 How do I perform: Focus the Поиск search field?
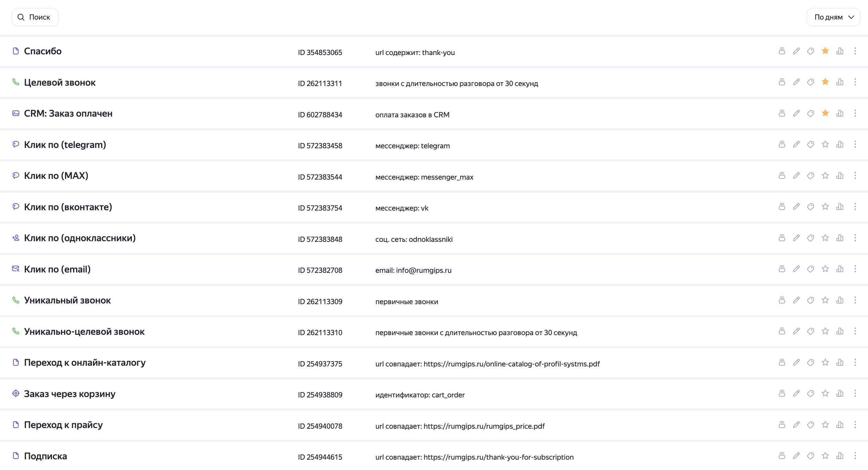pyautogui.click(x=35, y=17)
